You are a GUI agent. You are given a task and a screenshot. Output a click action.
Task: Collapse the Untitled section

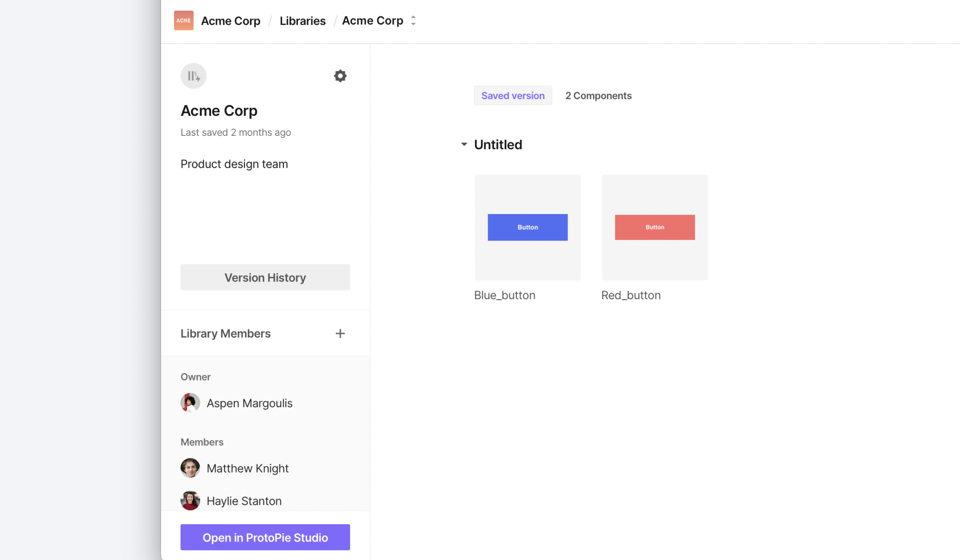coord(464,144)
